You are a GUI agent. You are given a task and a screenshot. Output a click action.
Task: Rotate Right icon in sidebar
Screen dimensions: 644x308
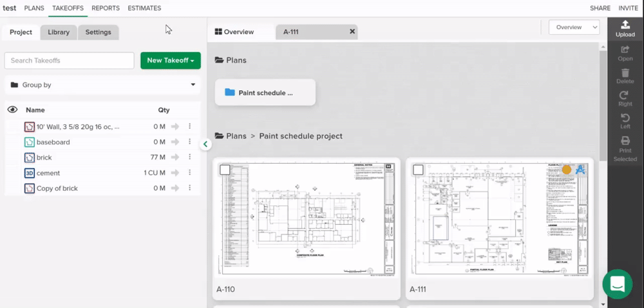624,95
